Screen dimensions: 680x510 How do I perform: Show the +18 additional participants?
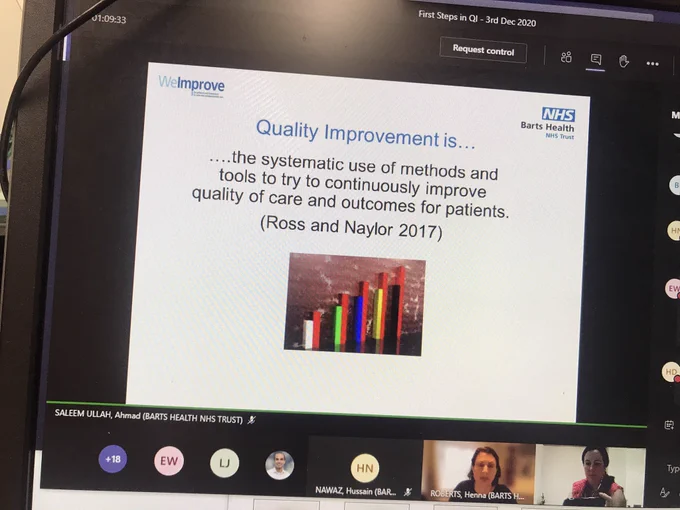113,459
